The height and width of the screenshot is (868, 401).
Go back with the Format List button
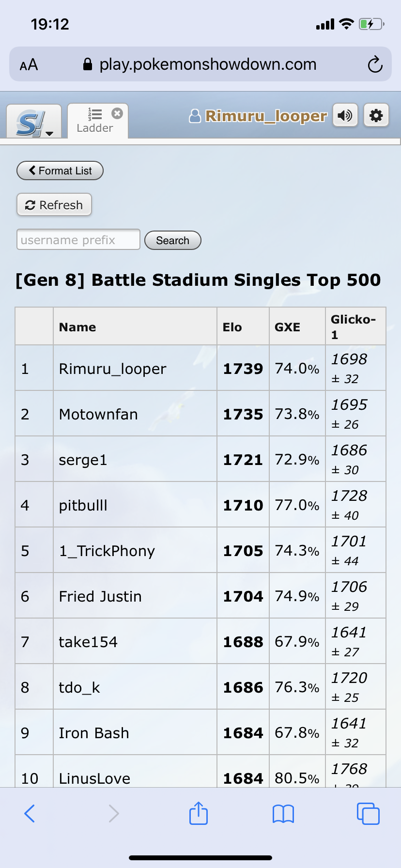pyautogui.click(x=60, y=170)
